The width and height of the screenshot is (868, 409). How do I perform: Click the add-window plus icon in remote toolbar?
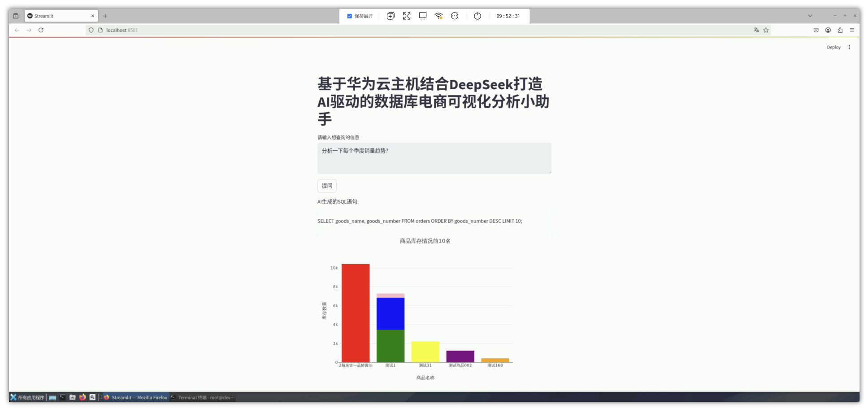[391, 16]
